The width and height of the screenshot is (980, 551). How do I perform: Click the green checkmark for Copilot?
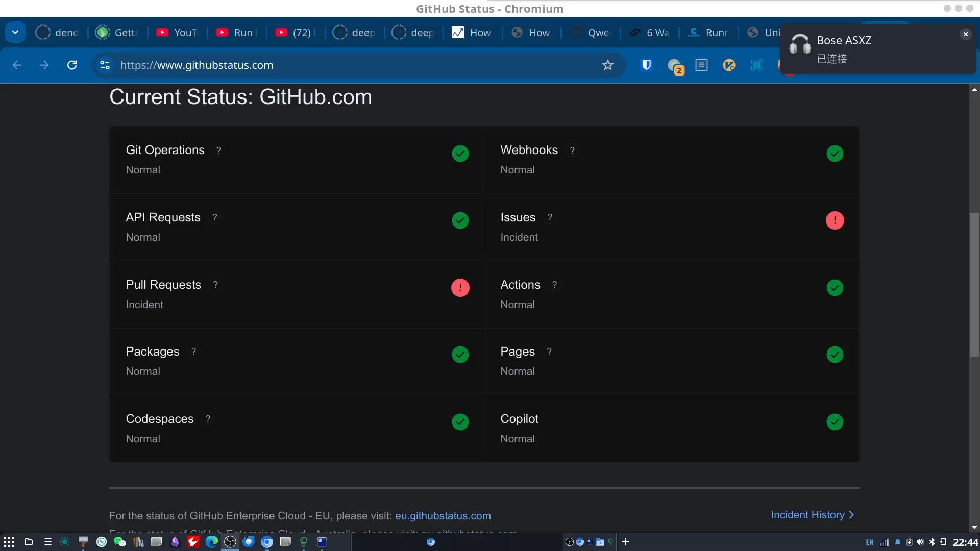(835, 422)
